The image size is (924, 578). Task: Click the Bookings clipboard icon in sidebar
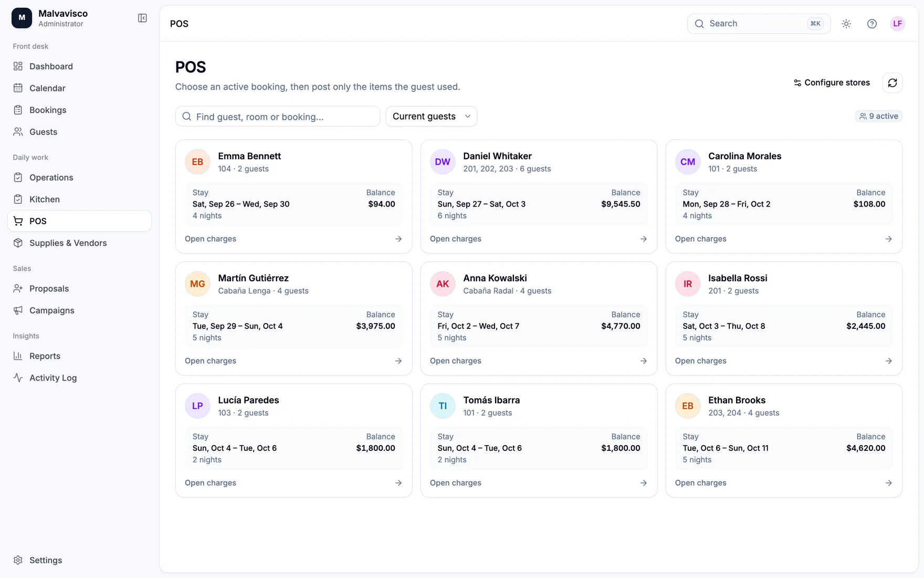click(x=18, y=110)
